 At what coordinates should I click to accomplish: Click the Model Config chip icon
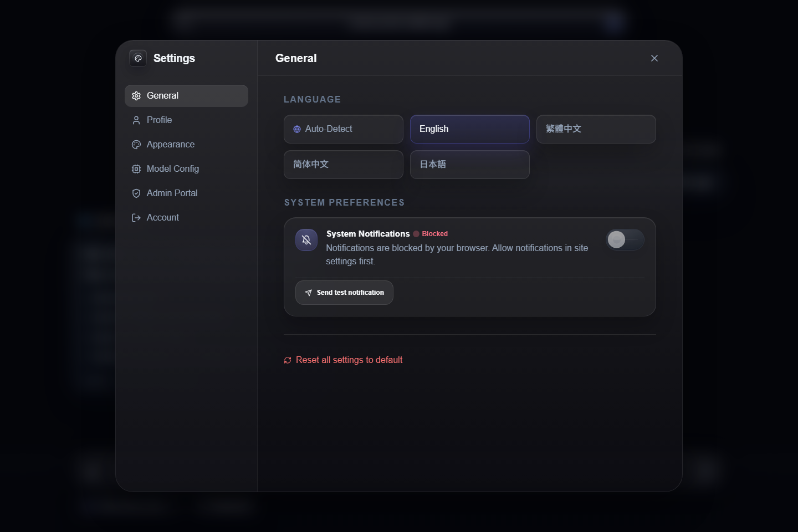coord(136,169)
